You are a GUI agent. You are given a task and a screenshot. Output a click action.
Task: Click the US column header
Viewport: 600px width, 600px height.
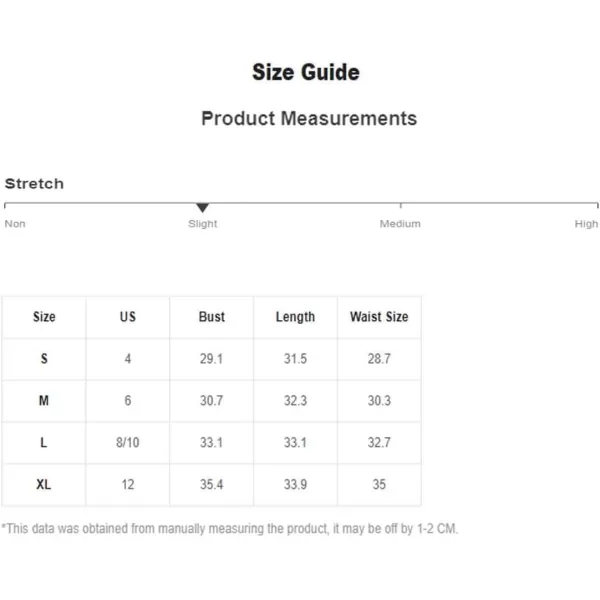coord(128,317)
